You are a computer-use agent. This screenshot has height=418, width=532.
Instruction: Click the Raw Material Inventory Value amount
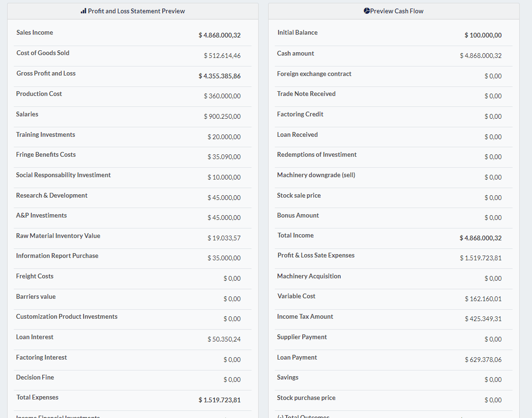[224, 238]
